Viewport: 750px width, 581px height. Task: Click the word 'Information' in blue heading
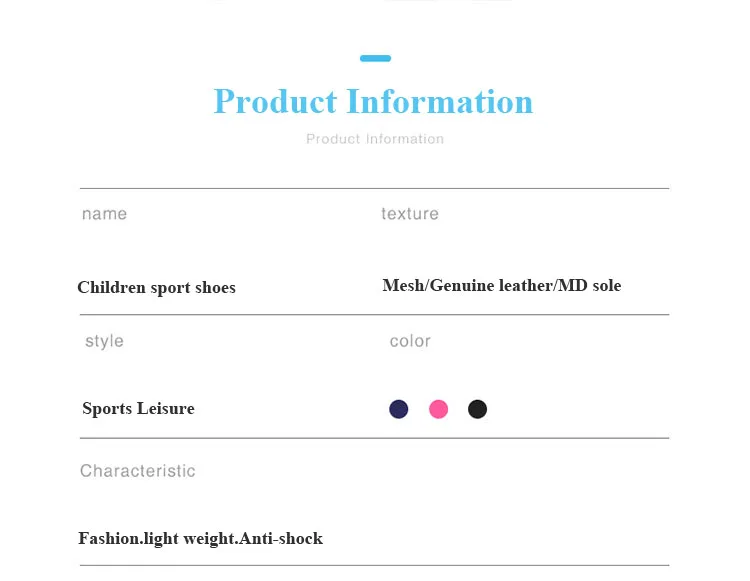point(440,101)
